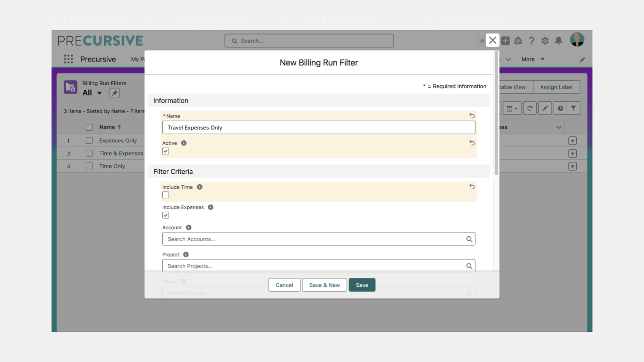Cancel the new filter dialog
The width and height of the screenshot is (644, 362).
tap(285, 285)
